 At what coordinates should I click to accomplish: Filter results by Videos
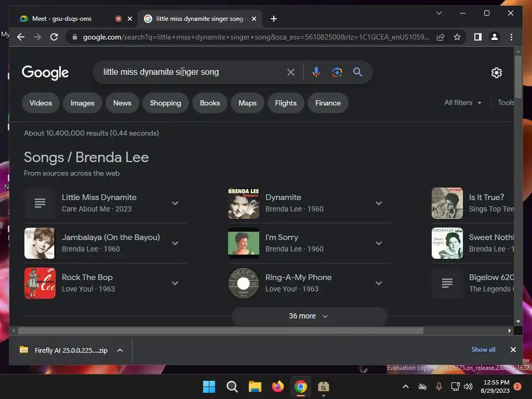point(41,103)
